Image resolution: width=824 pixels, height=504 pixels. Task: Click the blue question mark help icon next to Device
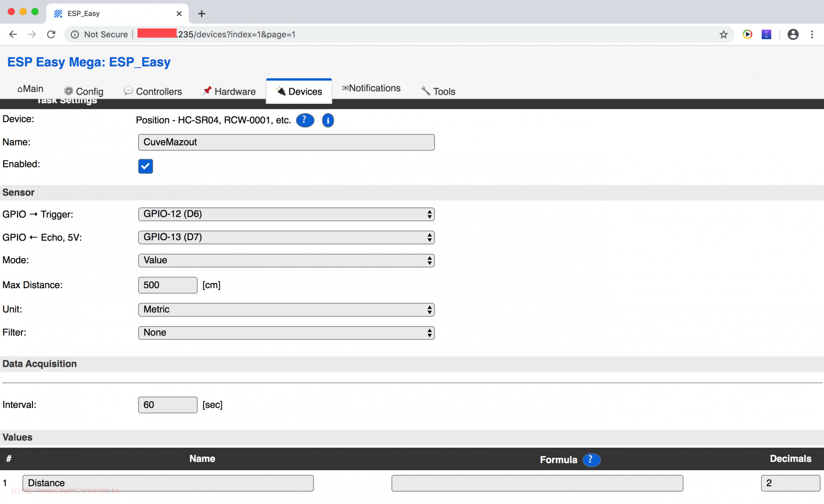point(305,120)
